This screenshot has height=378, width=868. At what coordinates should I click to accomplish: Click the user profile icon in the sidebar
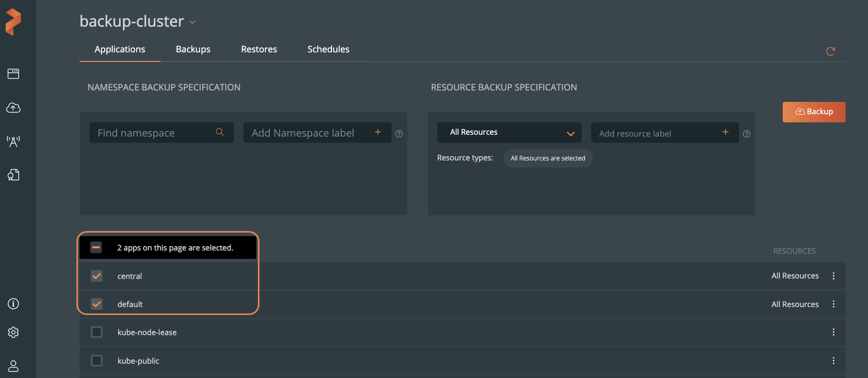point(13,366)
